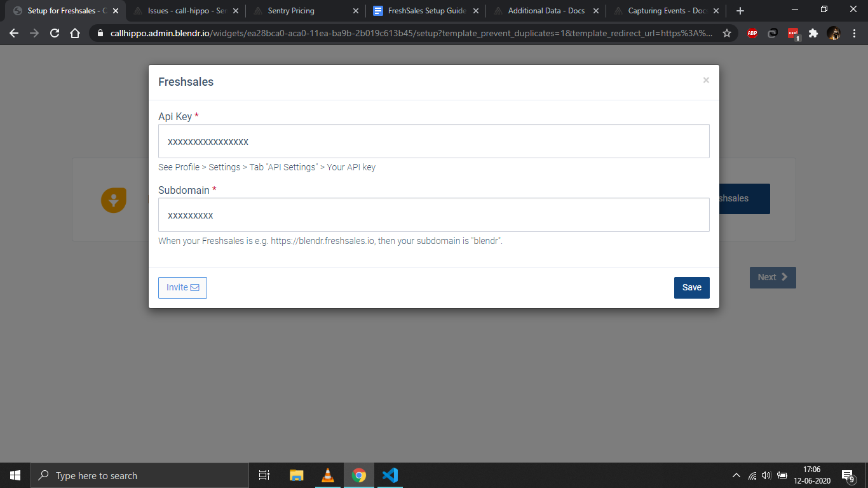Open the network Wi-Fi status icon
Screen dimensions: 868x488
(x=752, y=475)
